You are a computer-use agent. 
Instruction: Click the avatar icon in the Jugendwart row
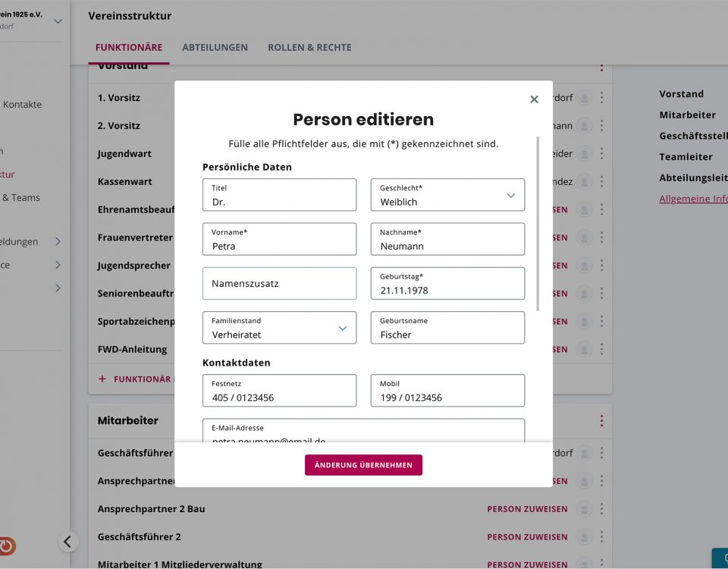[584, 154]
